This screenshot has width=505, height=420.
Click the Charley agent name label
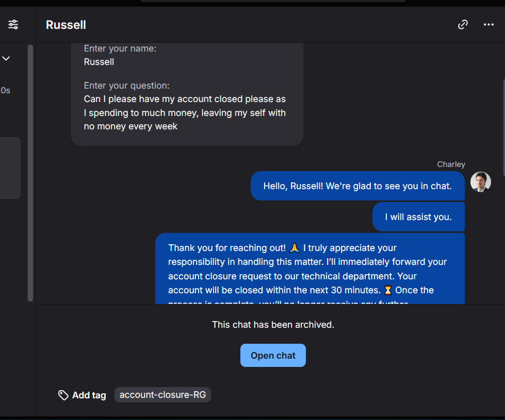[x=451, y=164]
